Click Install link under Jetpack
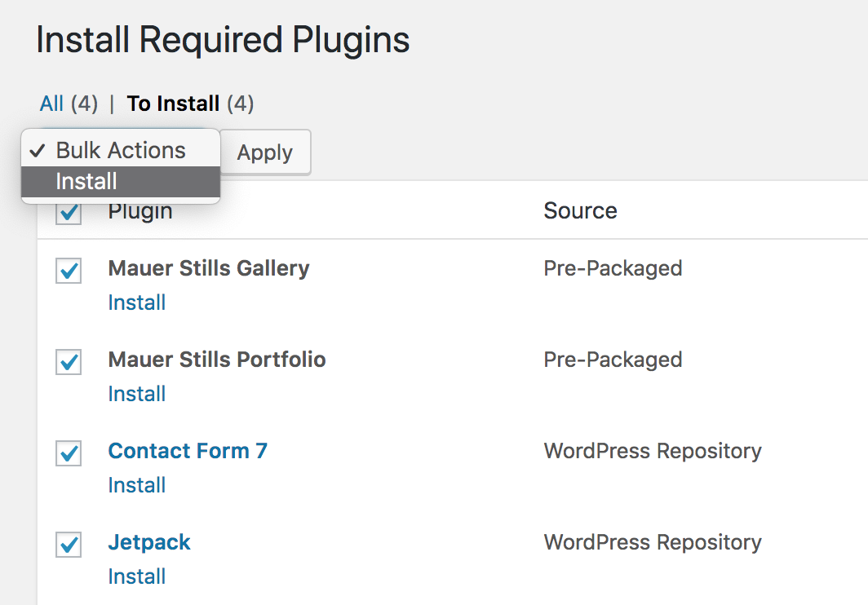The width and height of the screenshot is (868, 605). pos(137,576)
